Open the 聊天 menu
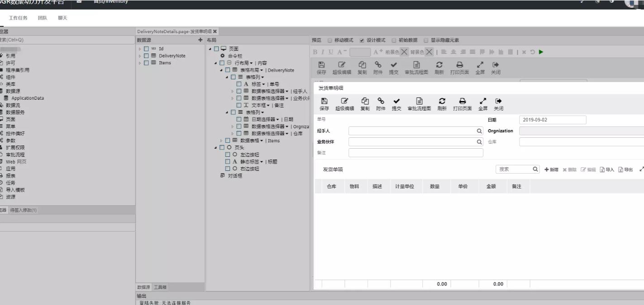This screenshot has height=305, width=644. (x=63, y=18)
